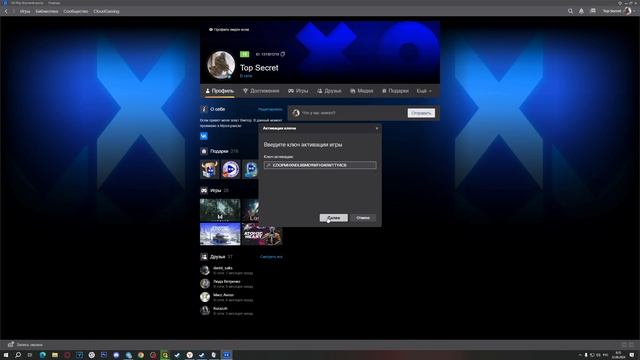Open the third blue gift icon
640x360 pixels.
(x=250, y=169)
